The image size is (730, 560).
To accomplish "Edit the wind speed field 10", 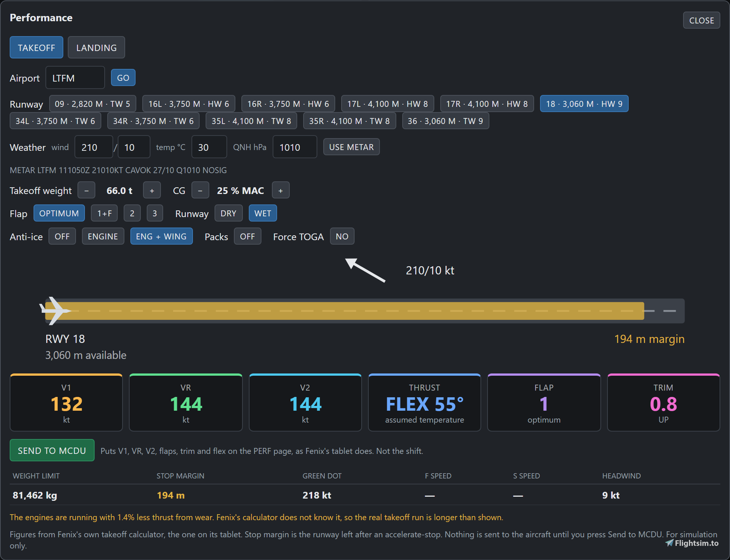I will click(134, 147).
